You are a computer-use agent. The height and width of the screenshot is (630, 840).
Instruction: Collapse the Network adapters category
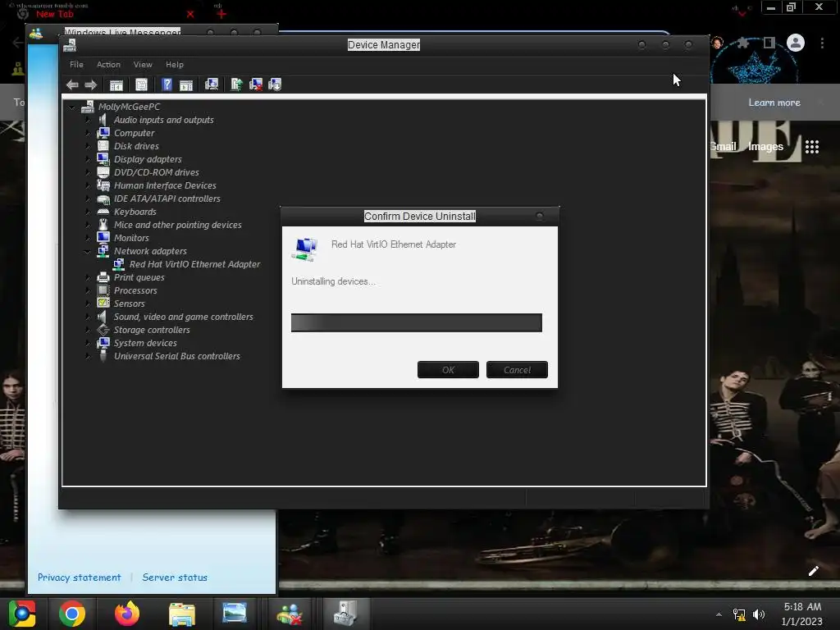[x=87, y=251]
